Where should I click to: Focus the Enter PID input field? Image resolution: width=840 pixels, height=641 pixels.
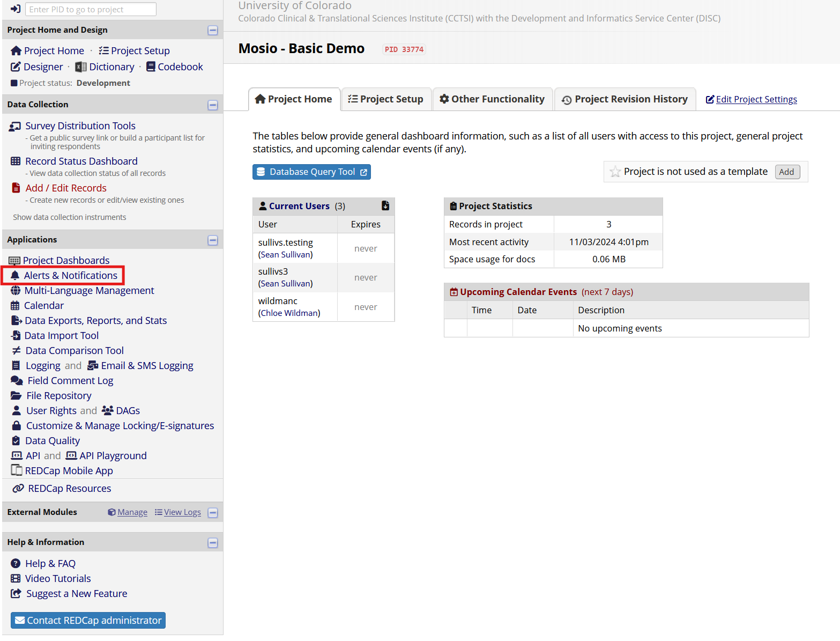tap(91, 9)
